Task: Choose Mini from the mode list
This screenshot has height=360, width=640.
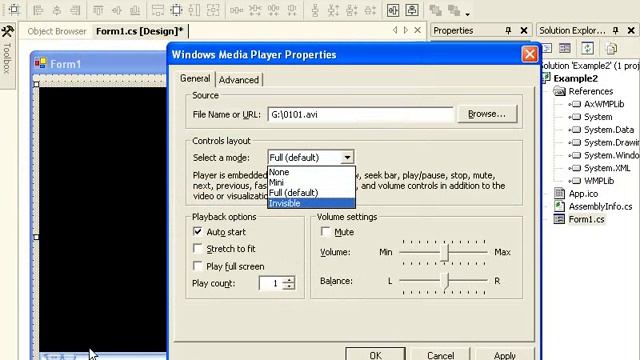Action: (311, 182)
